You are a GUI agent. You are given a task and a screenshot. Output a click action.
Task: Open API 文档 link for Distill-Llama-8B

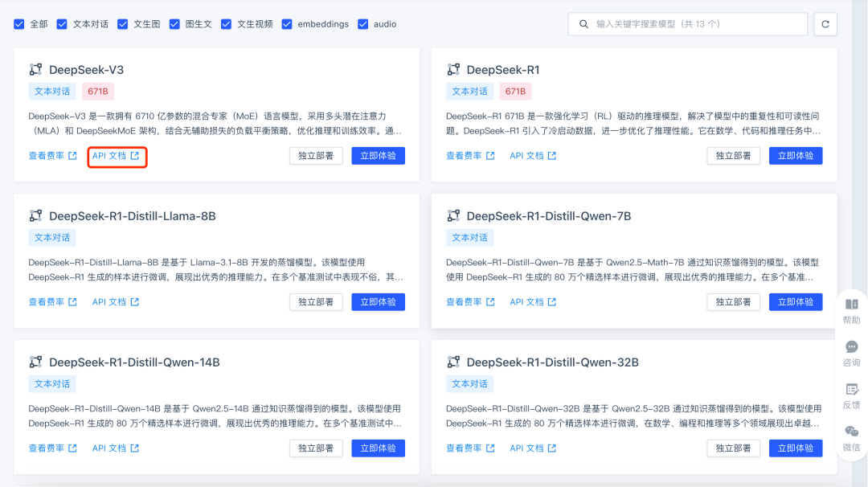116,302
